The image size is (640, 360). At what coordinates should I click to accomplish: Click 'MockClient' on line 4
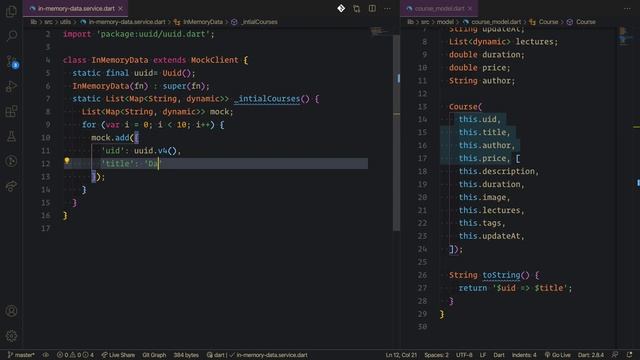(x=215, y=60)
